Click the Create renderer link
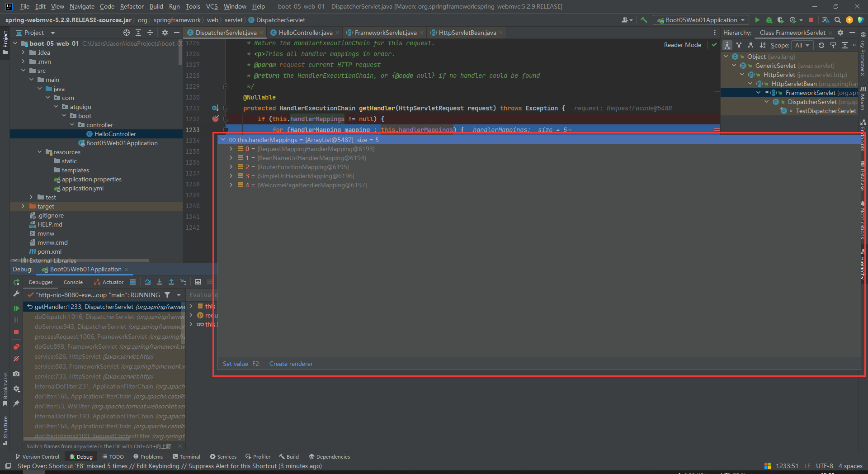 point(291,364)
